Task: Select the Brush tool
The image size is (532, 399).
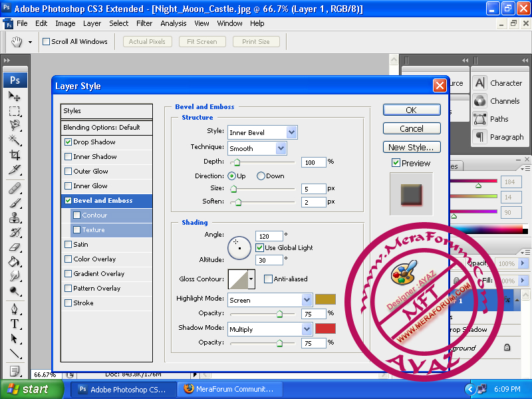Action: pos(14,203)
